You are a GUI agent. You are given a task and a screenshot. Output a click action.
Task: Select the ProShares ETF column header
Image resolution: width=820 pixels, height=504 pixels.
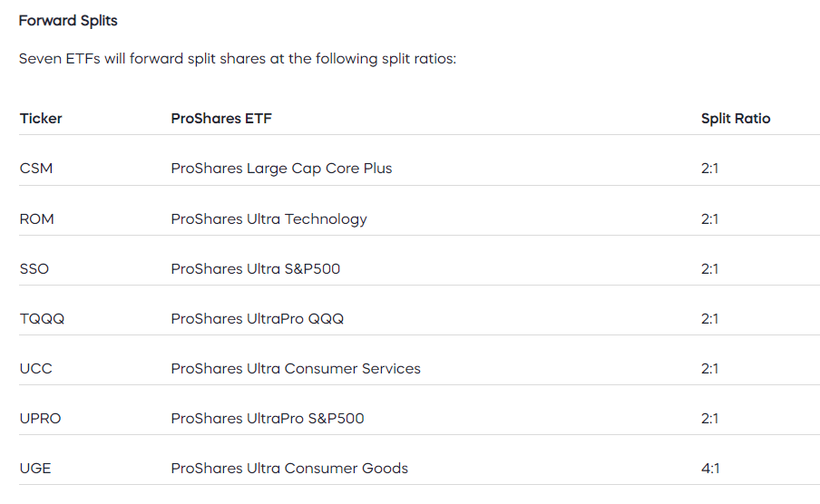click(221, 119)
